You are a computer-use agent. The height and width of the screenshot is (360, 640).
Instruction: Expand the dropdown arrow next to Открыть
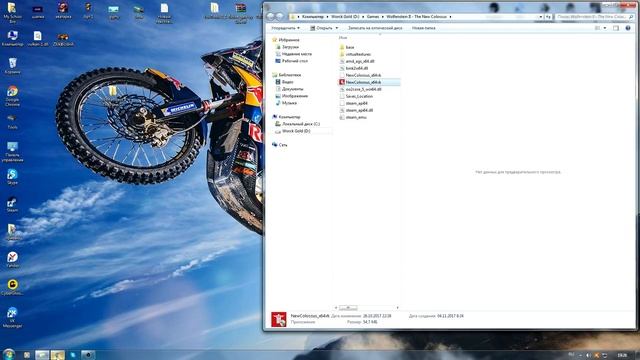[x=337, y=28]
